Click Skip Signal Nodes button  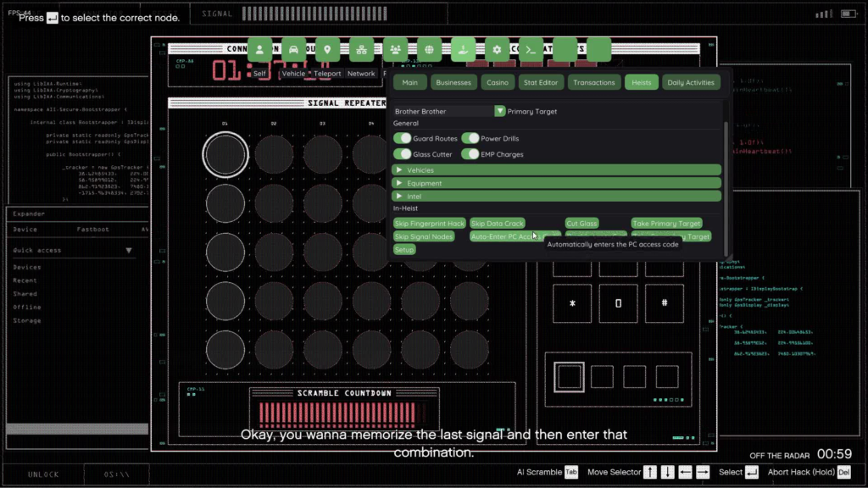coord(424,237)
